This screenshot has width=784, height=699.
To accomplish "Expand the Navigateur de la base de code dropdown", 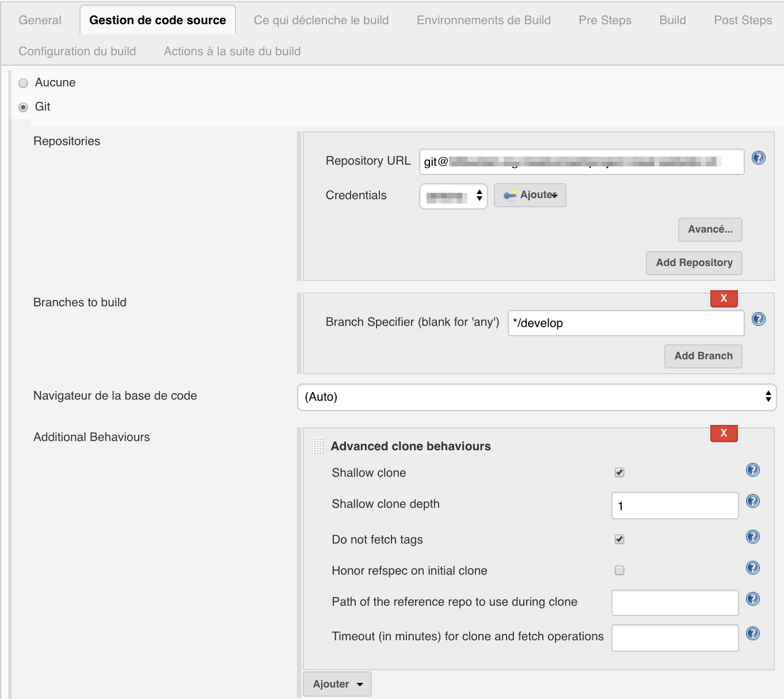I will click(x=536, y=397).
